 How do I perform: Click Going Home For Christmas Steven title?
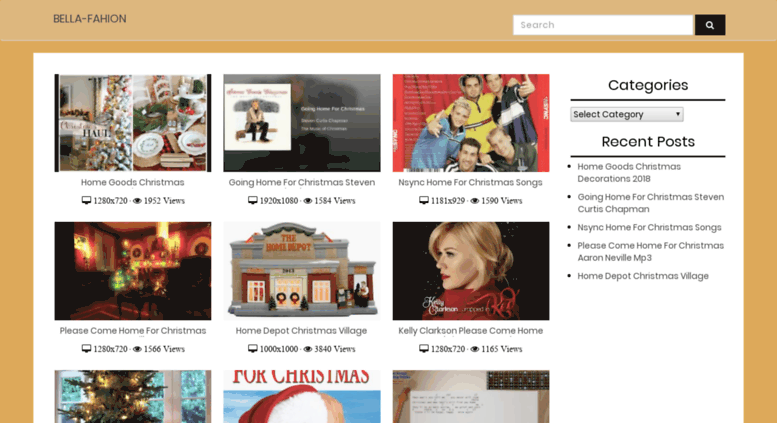click(x=302, y=182)
